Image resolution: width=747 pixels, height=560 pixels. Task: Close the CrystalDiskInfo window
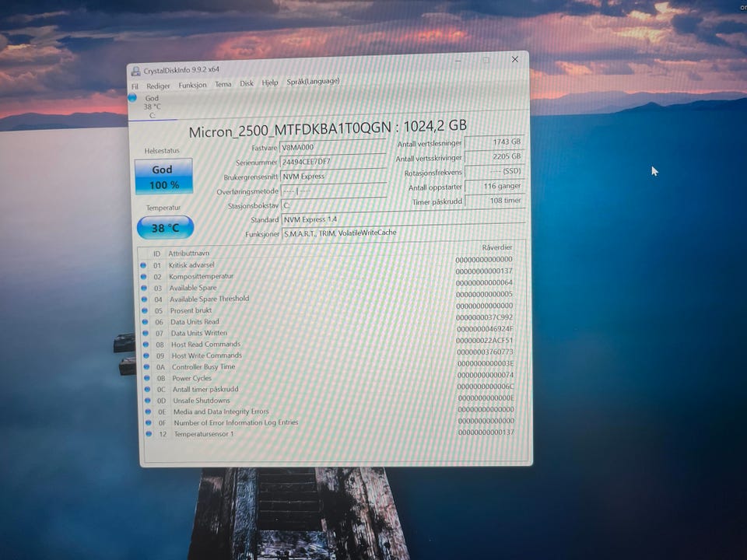click(515, 59)
